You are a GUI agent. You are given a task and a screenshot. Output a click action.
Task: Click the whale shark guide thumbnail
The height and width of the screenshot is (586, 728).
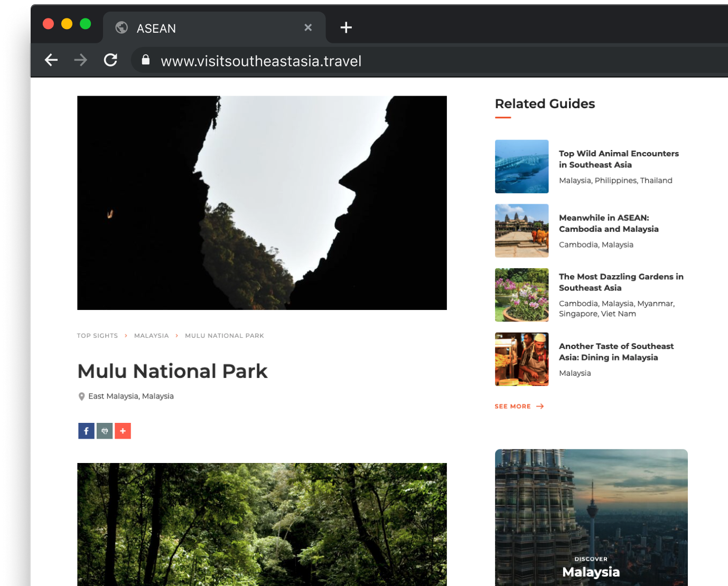[521, 166]
